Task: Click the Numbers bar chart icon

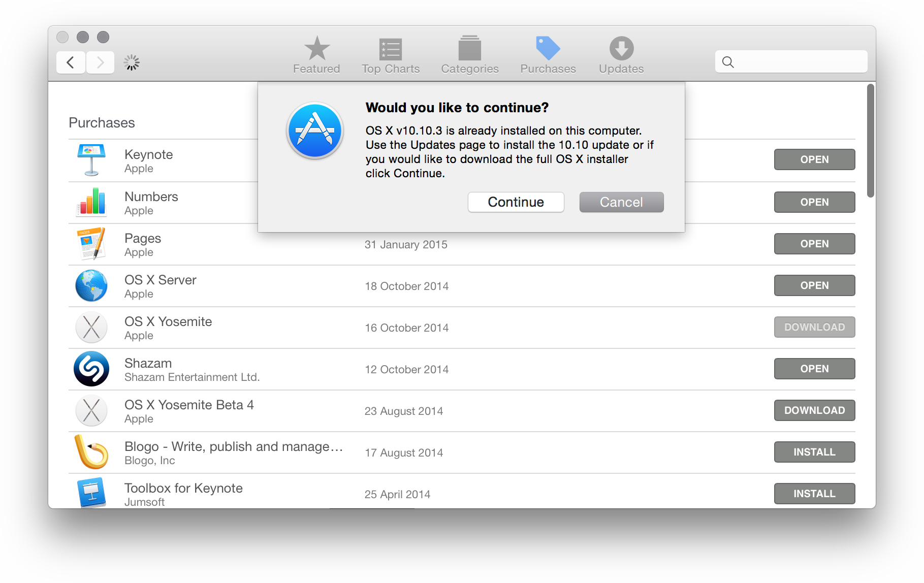Action: pyautogui.click(x=91, y=202)
